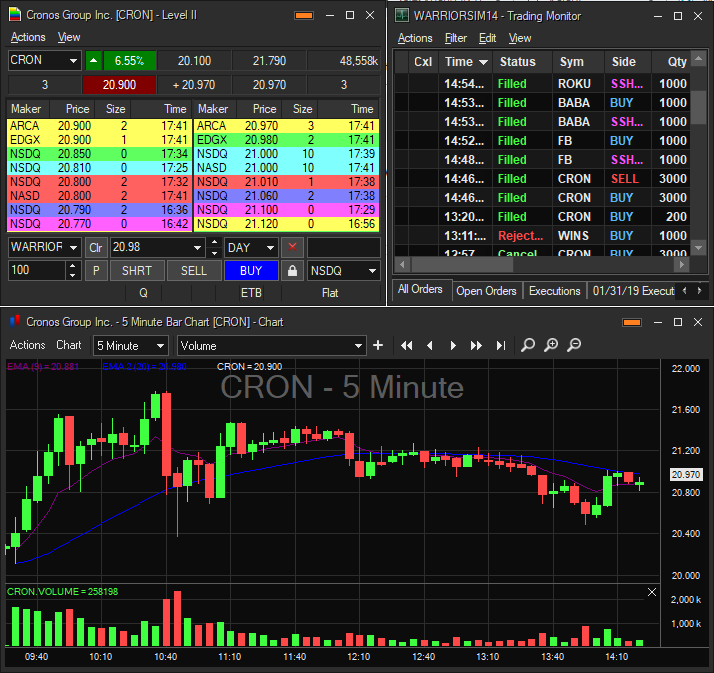714x673 pixels.
Task: Click the Cxl column header
Action: (423, 61)
